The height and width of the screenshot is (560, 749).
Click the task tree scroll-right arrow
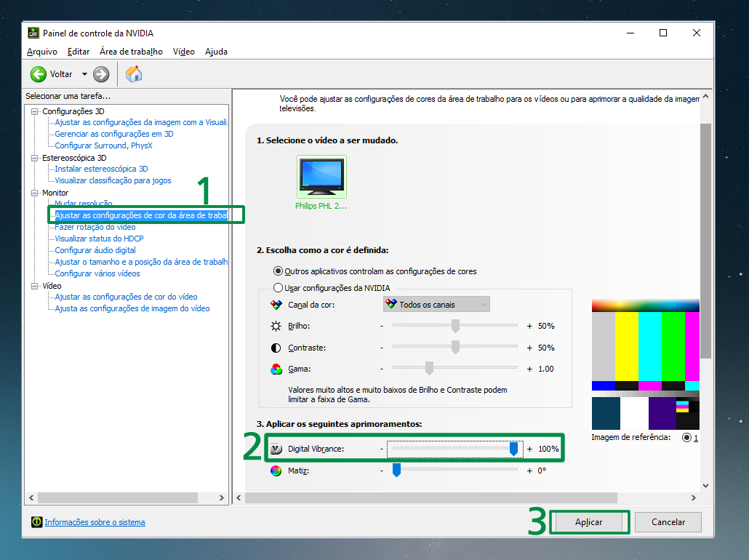coord(222,498)
